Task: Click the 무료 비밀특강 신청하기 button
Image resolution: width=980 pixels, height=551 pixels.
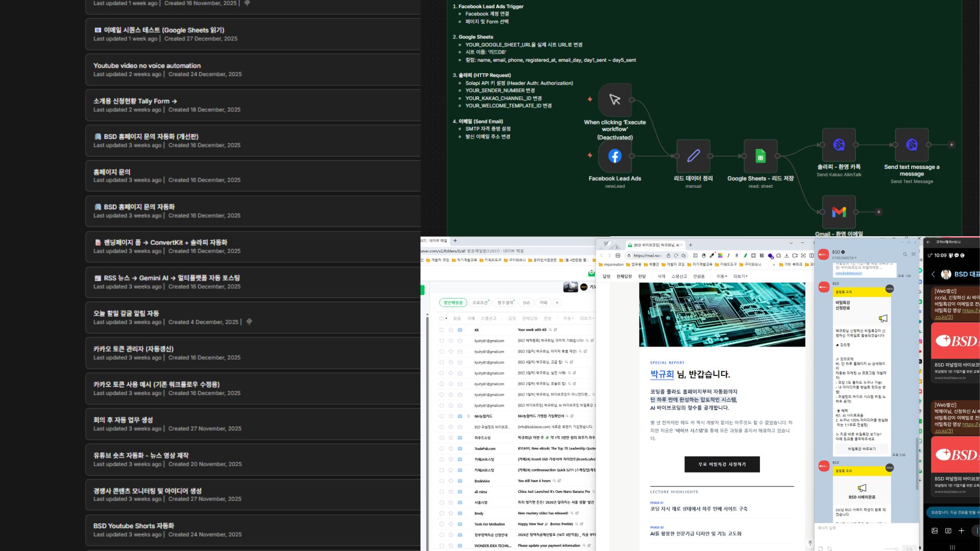Action: point(722,464)
